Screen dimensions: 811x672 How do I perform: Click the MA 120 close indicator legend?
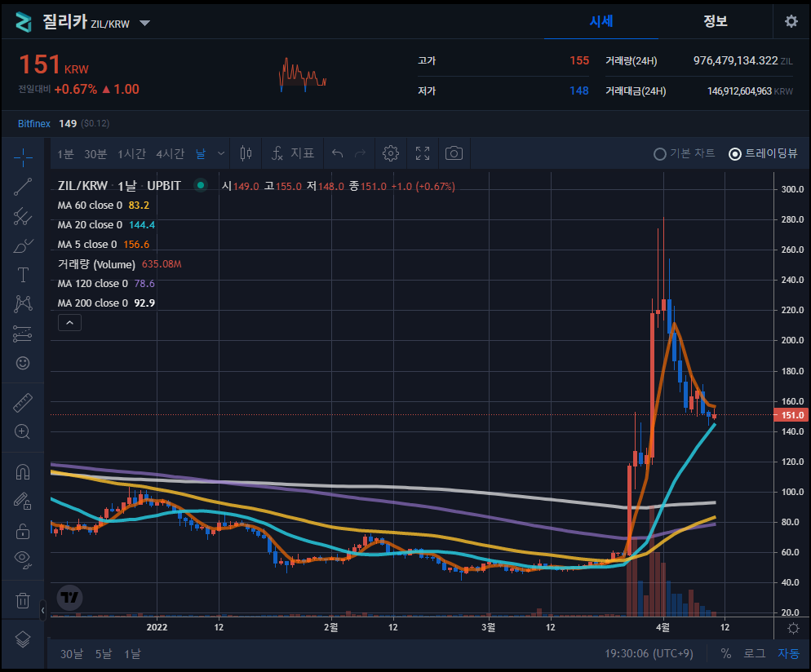[x=106, y=284]
